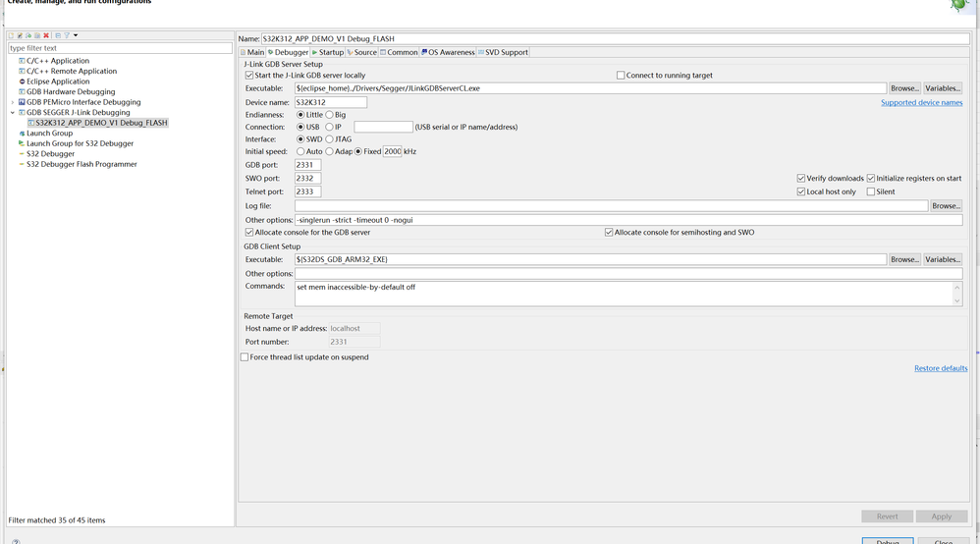Viewport: 980px width, 544px height.
Task: Select GDB PEMicro Interface Debugging entry
Action: point(83,102)
